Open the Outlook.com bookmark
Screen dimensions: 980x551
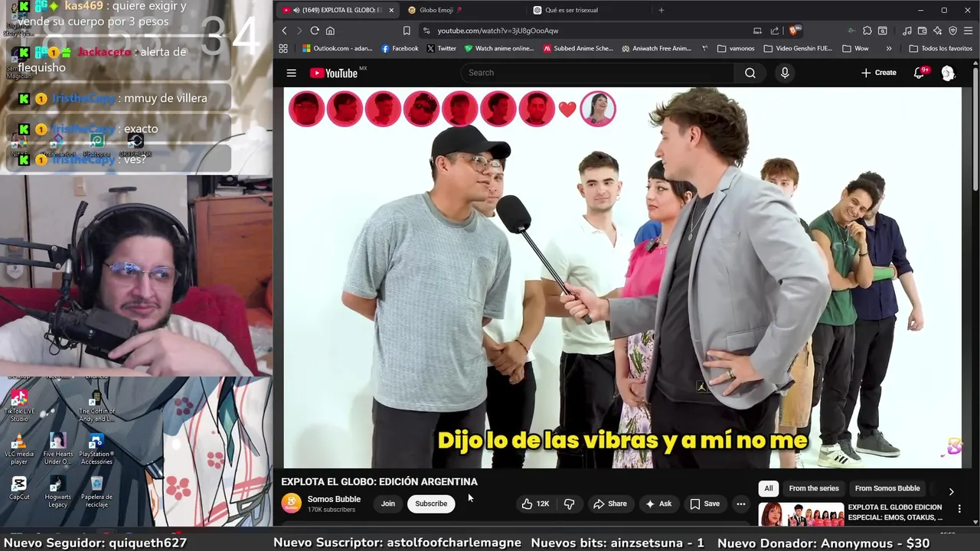click(337, 48)
